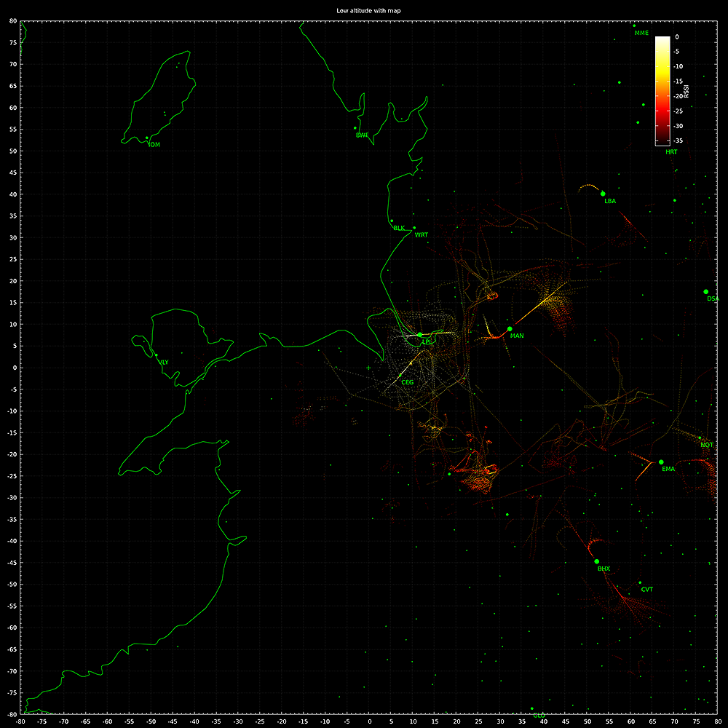Click the BWF station label
Image resolution: width=728 pixels, height=728 pixels.
coord(362,135)
